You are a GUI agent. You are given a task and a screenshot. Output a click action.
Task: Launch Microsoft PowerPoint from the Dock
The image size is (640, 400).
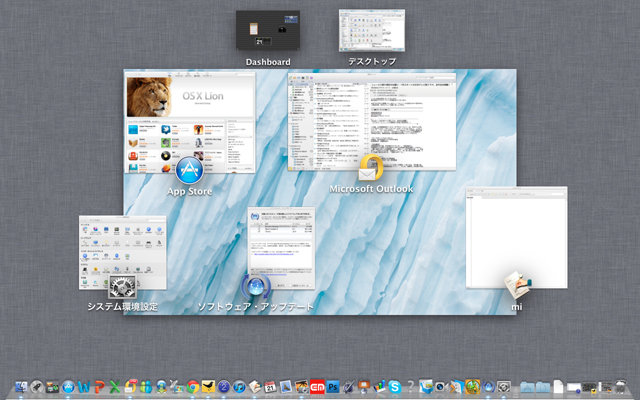tap(99, 387)
